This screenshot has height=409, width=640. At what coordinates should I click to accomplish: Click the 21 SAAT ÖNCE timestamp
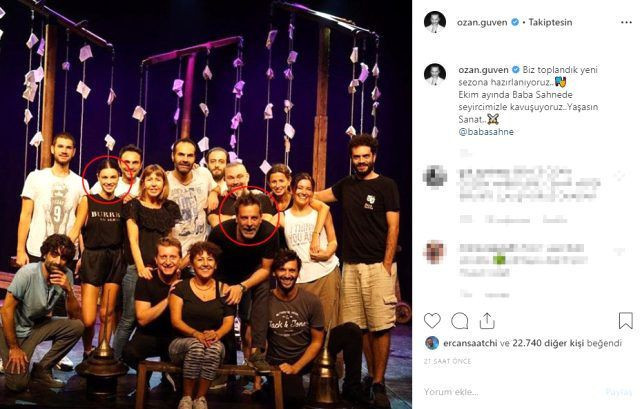[447, 361]
